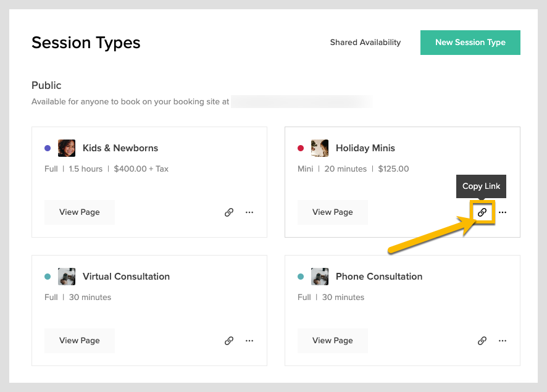Open Shared Availability settings
This screenshot has width=547, height=392.
(365, 43)
